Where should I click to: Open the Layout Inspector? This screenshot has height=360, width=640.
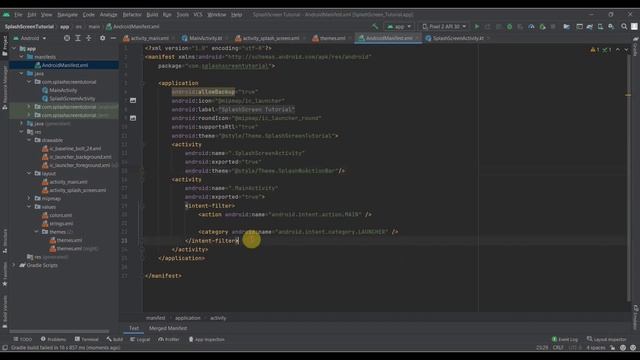[x=607, y=340]
